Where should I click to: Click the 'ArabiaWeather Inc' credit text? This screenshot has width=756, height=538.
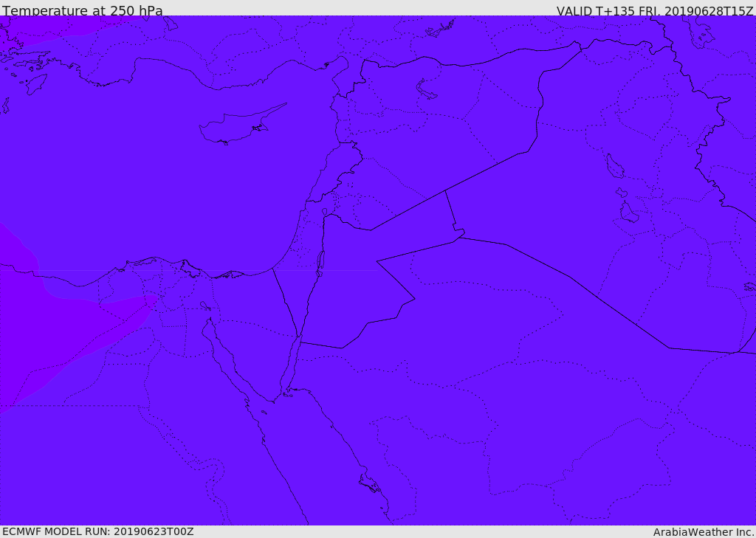(704, 532)
